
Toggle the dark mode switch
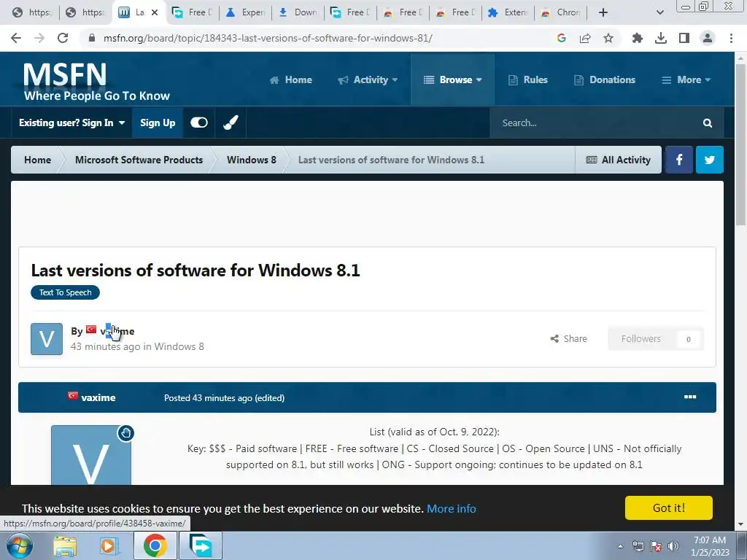199,122
